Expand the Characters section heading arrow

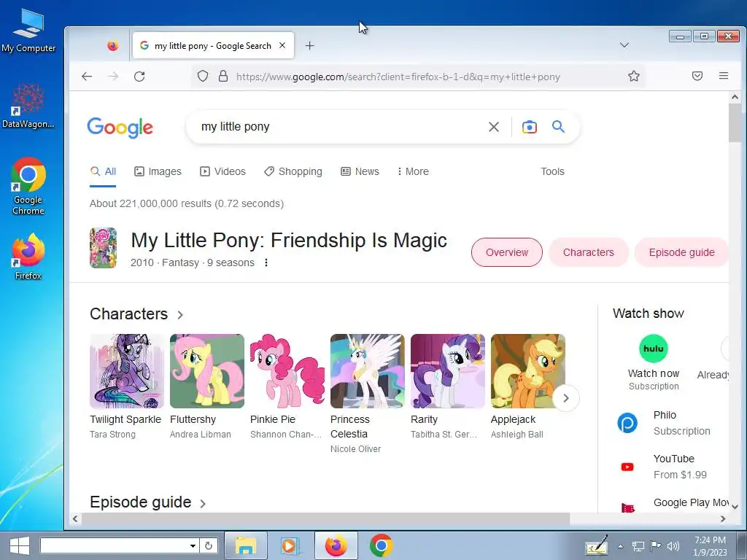coord(180,315)
